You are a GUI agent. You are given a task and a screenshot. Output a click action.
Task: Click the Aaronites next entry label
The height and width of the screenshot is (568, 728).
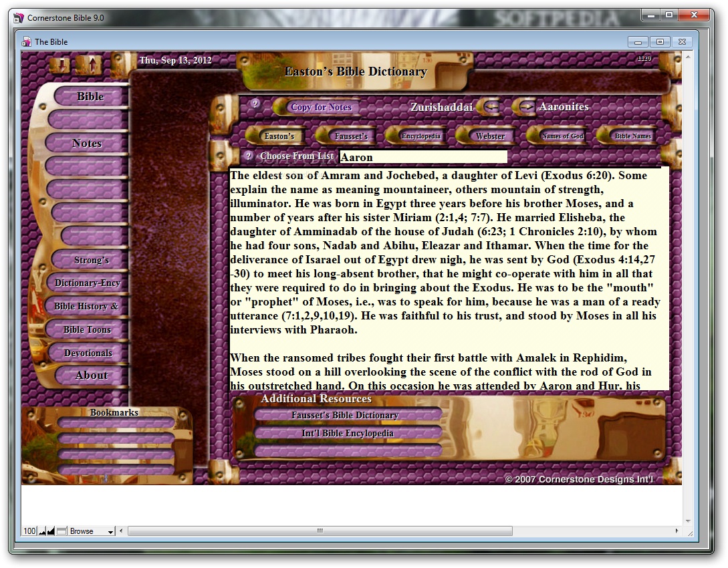tap(564, 107)
